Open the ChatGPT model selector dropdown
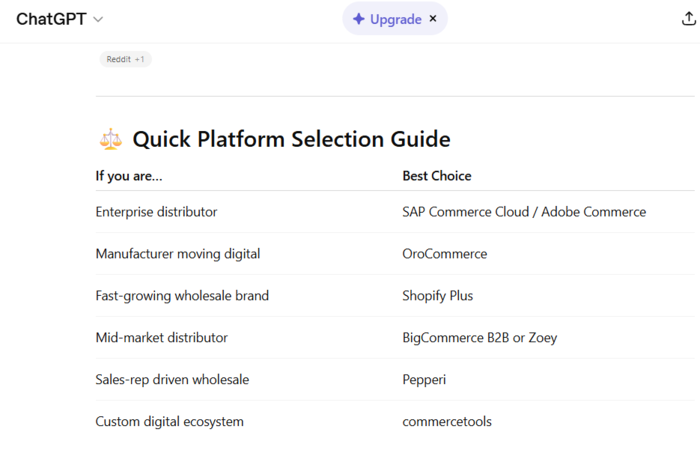The image size is (700, 474). click(60, 19)
